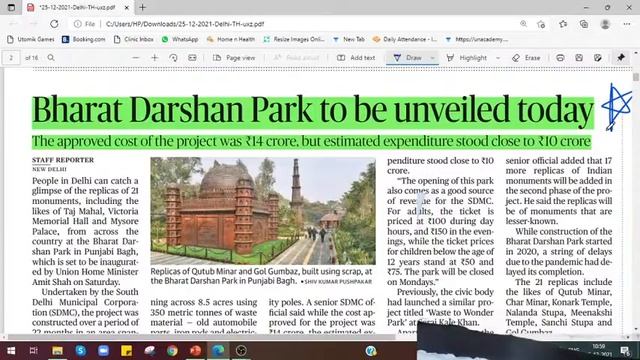Switch to Microsoft Edge on taskbar
This screenshot has width=640, height=360.
click(x=218, y=351)
